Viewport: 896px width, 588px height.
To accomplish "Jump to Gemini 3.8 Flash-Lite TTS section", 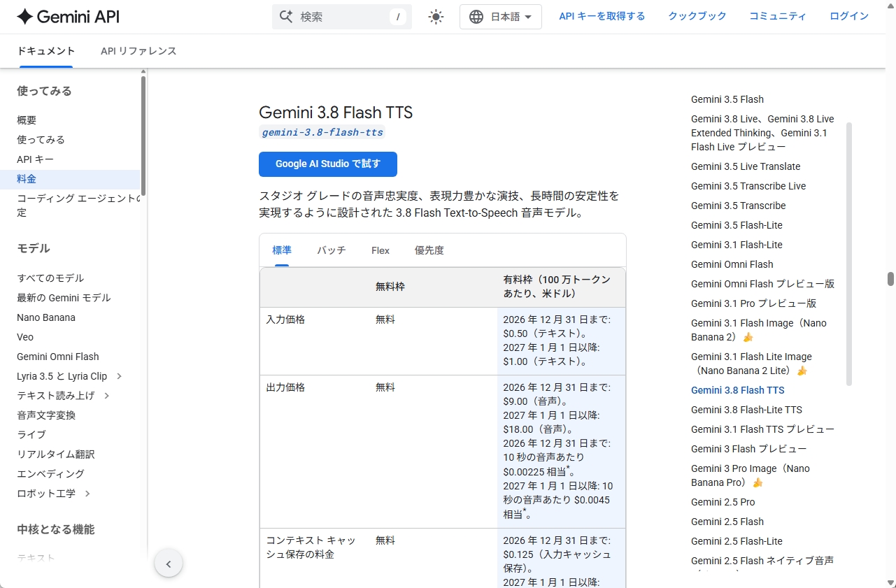I will tap(746, 410).
